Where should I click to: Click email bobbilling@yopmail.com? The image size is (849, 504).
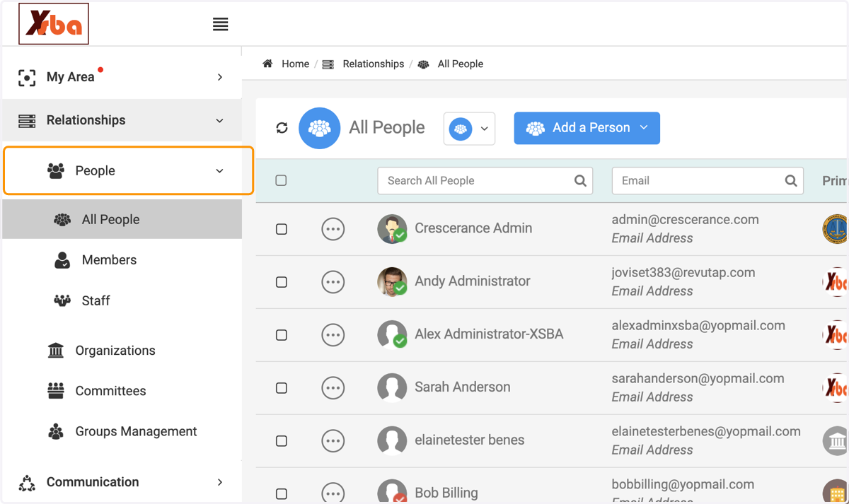pos(683,485)
